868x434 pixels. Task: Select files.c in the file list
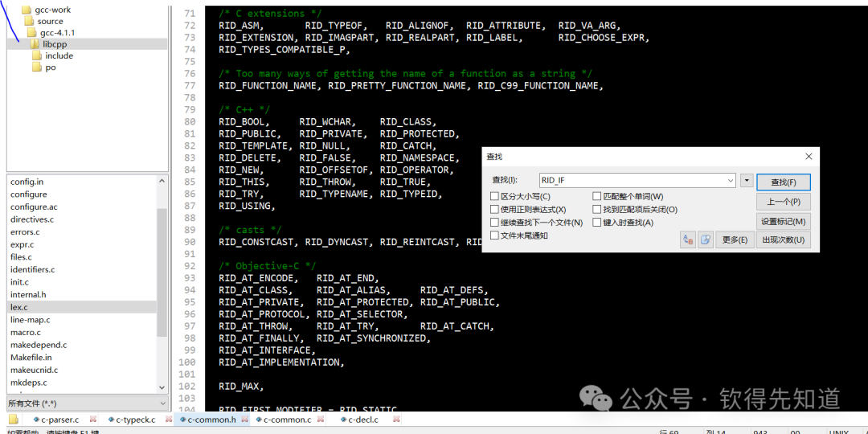click(x=21, y=257)
